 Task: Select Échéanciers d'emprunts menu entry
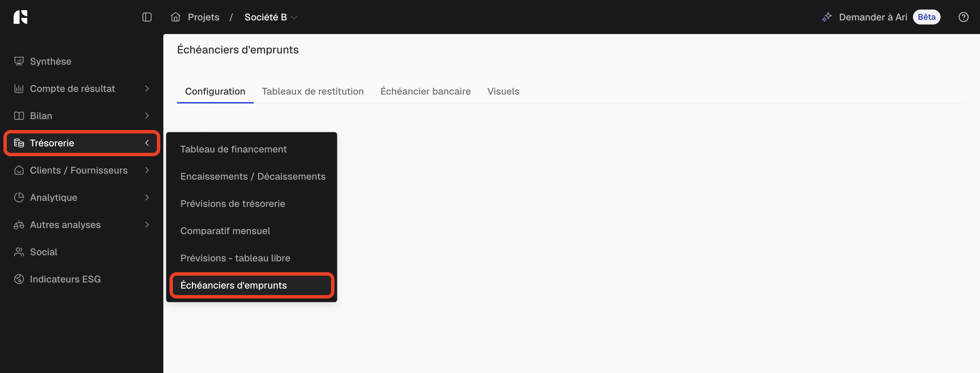[251, 286]
